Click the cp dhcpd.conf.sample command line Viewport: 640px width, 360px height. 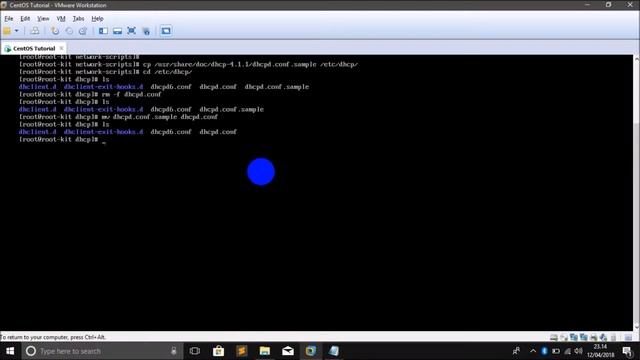pyautogui.click(x=188, y=64)
